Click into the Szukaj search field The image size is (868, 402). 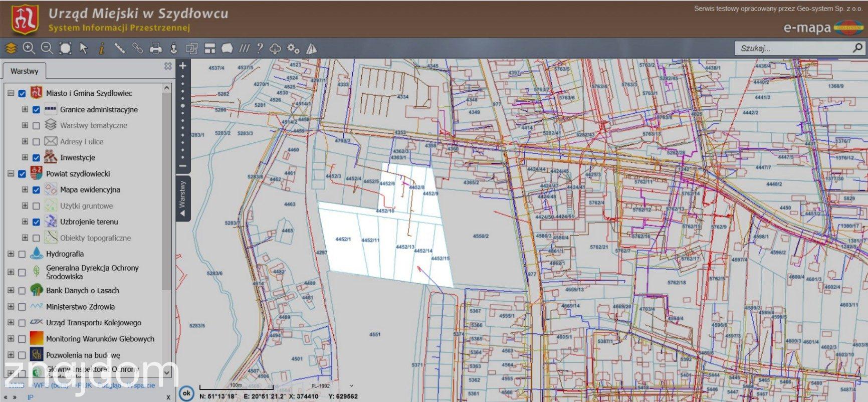tap(793, 48)
